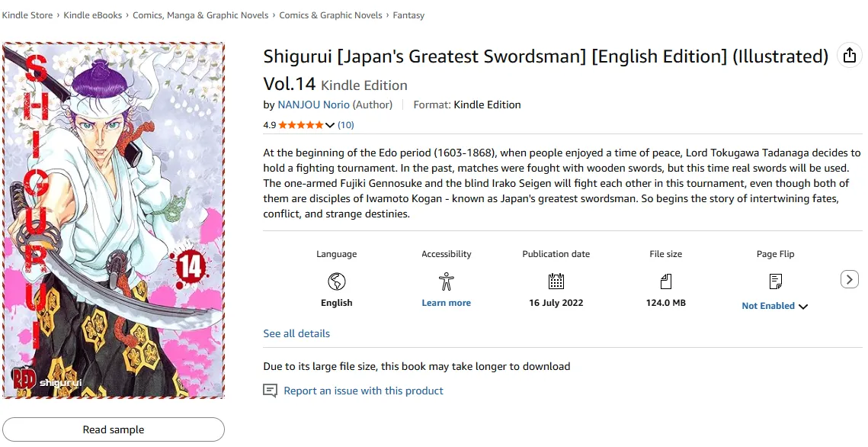Click the Language globe icon
The image size is (868, 447).
coord(336,281)
